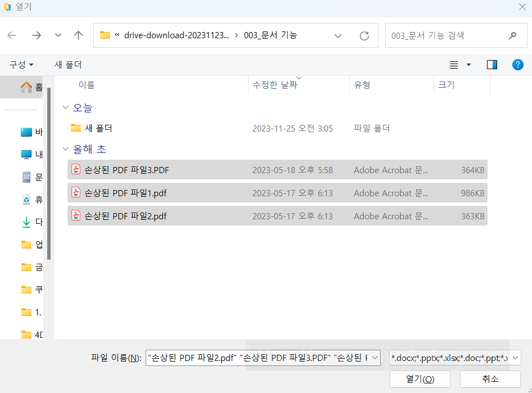532x393 pixels.
Task: Open the 구성 menu
Action: click(x=21, y=65)
